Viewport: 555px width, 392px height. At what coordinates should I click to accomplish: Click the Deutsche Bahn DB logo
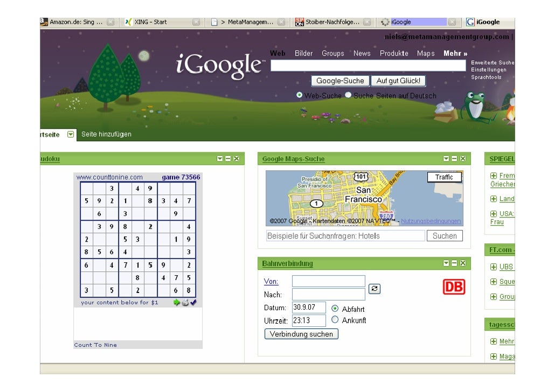[454, 286]
